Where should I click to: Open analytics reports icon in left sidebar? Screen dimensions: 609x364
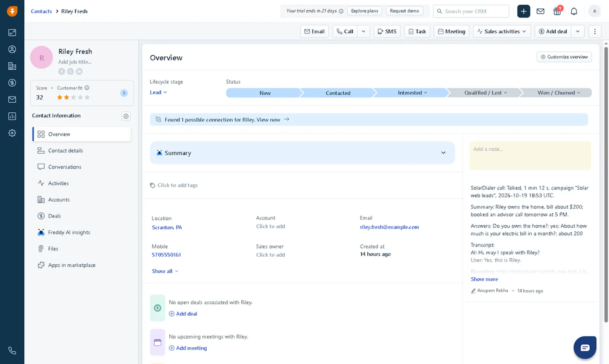tap(12, 116)
